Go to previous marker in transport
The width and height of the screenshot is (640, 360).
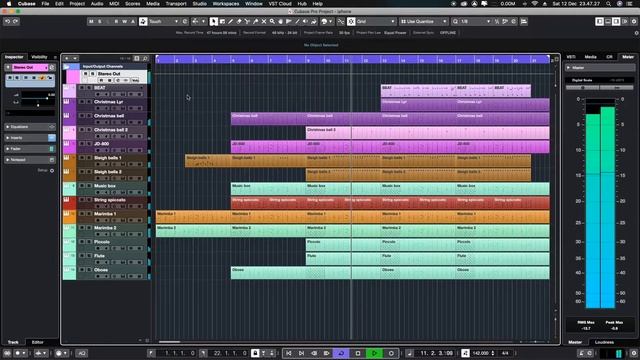coord(289,353)
